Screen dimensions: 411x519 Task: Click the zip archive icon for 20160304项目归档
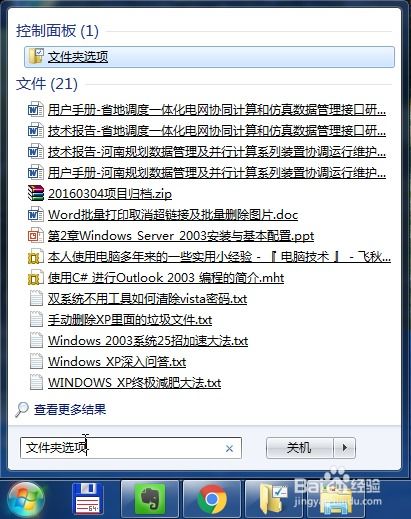click(36, 194)
